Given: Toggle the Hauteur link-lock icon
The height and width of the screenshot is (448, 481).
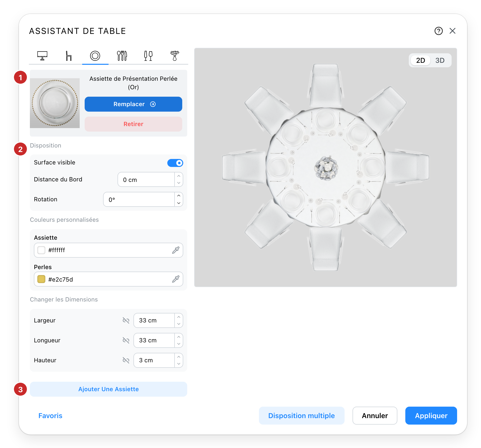Looking at the screenshot, I should click(126, 360).
